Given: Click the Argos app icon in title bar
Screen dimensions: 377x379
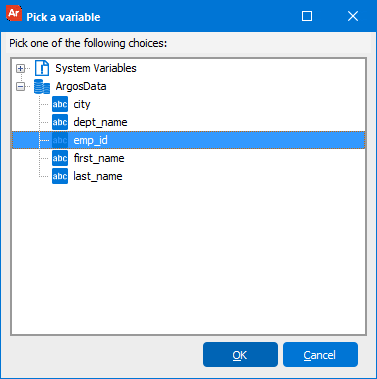Looking at the screenshot, I should [14, 13].
